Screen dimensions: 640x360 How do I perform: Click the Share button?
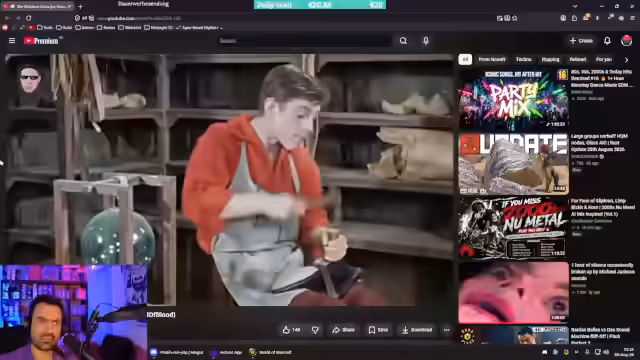(x=344, y=330)
